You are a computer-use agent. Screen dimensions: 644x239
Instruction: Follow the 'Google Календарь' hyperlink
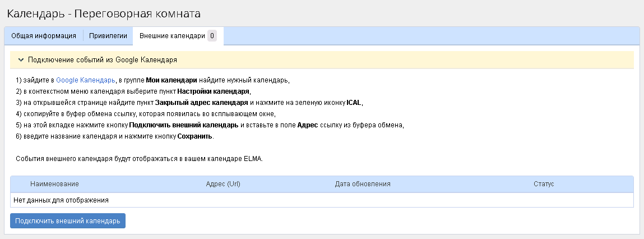85,80
